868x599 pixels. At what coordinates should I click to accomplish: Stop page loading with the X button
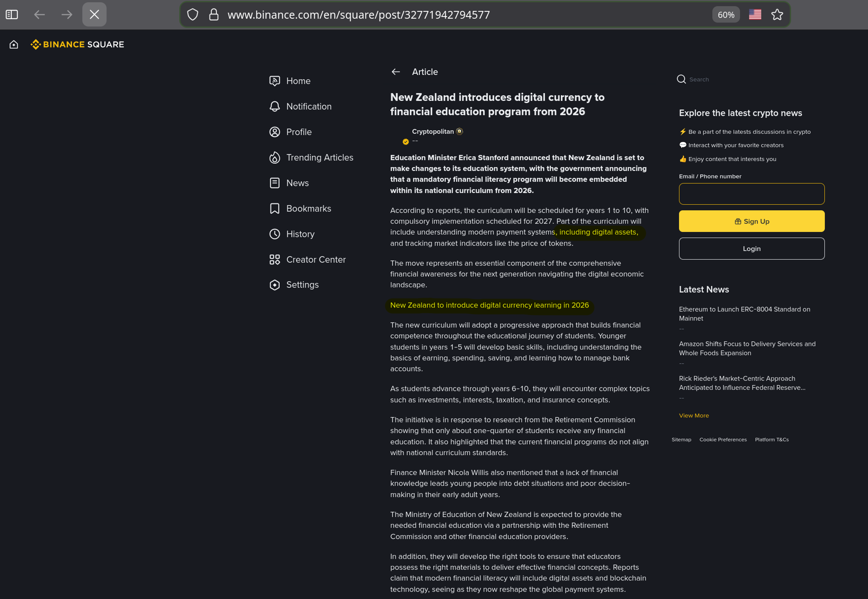(94, 15)
